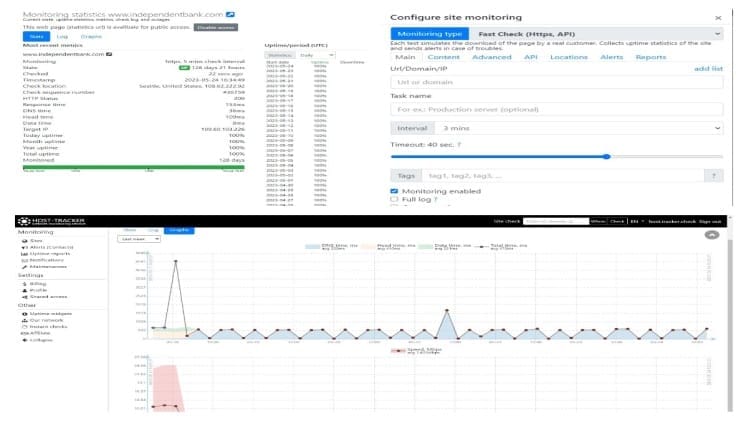The width and height of the screenshot is (748, 421).
Task: Click the Collapse sidebar arrow icon
Action: [x=24, y=340]
